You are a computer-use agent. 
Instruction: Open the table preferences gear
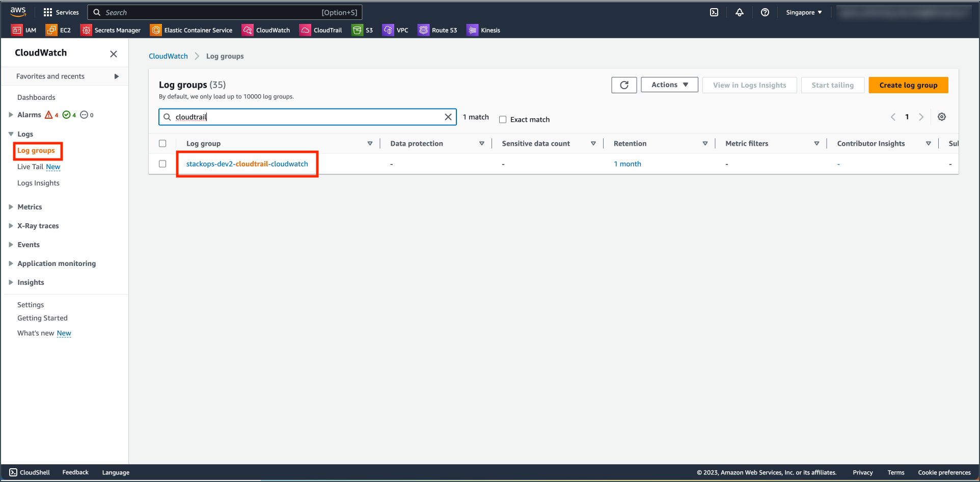point(941,117)
